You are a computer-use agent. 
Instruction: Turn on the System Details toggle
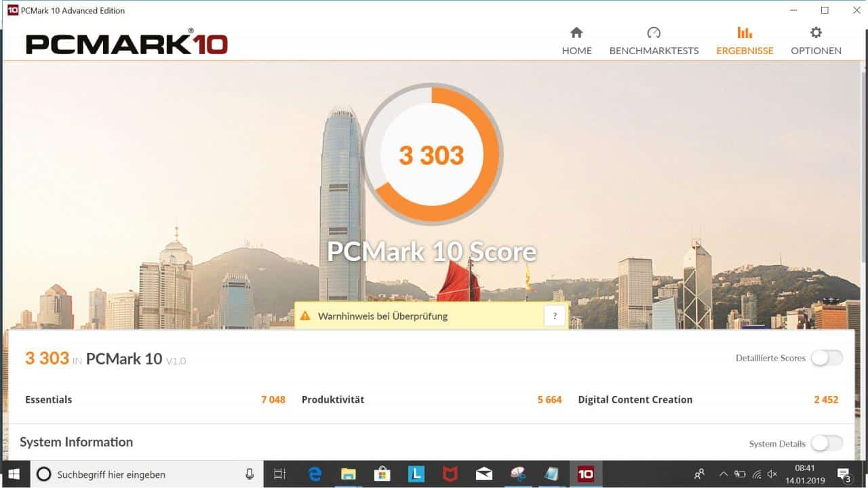(827, 443)
